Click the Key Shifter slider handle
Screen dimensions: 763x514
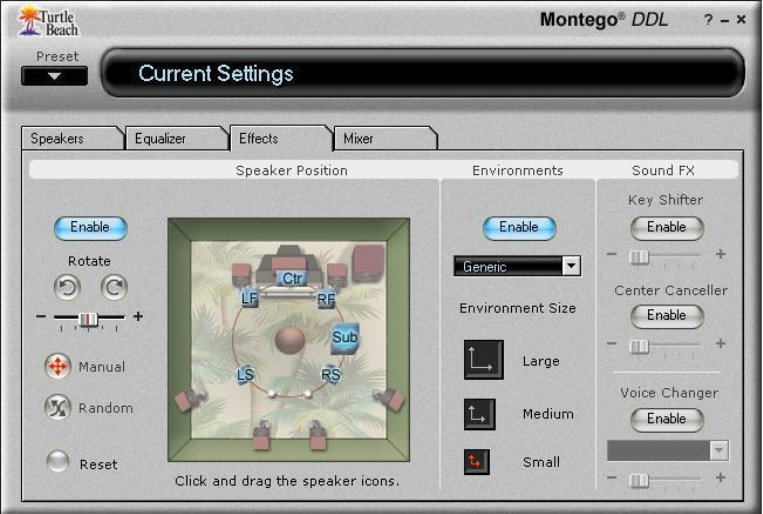click(639, 256)
